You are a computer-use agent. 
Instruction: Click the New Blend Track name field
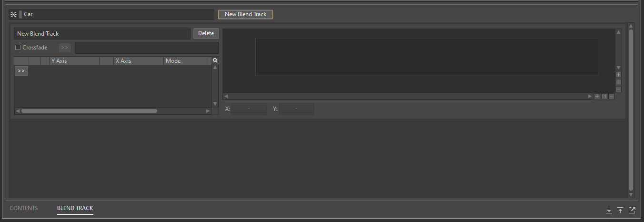click(x=102, y=34)
